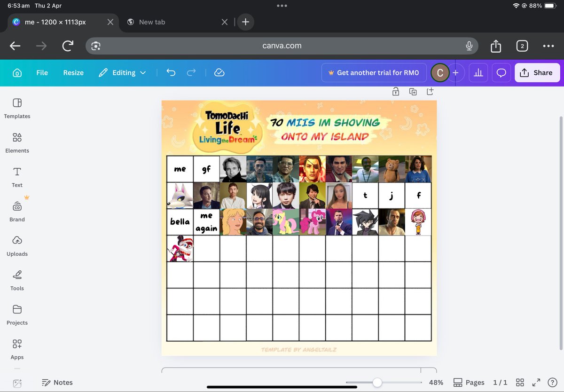Duplicate the page
The image size is (564, 392).
point(413,92)
